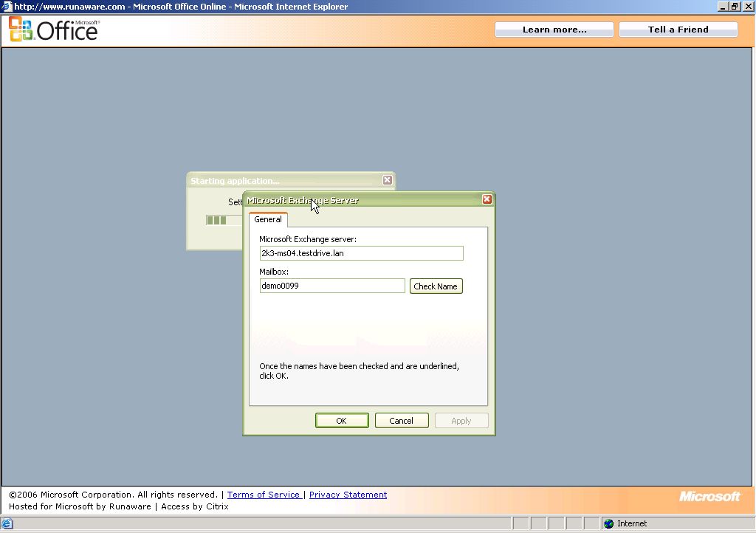Image resolution: width=756 pixels, height=533 pixels.
Task: Close the Starting application dialog
Action: 387,180
